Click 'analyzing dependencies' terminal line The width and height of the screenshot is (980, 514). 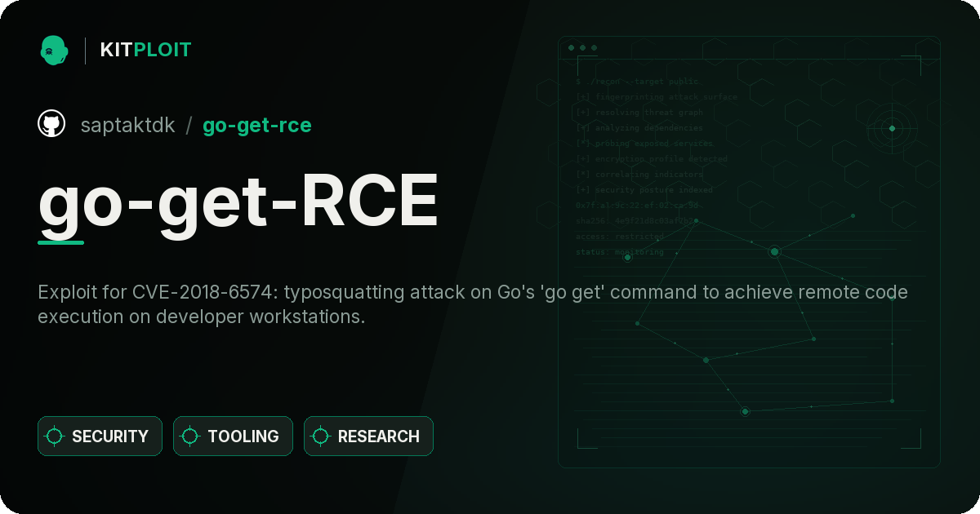tap(639, 127)
